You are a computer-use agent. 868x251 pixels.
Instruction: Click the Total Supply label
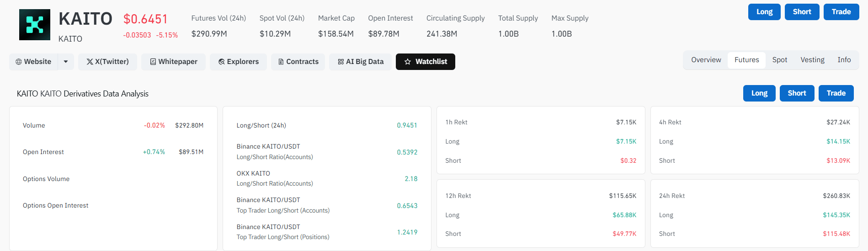[x=518, y=18]
